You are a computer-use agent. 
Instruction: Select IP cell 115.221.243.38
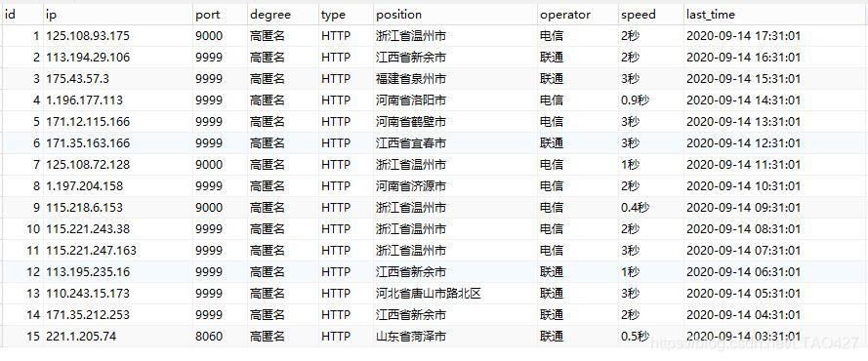point(88,229)
